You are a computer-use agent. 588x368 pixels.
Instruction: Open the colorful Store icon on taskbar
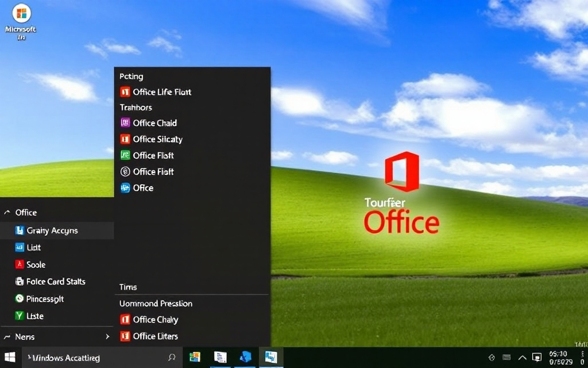(x=195, y=357)
